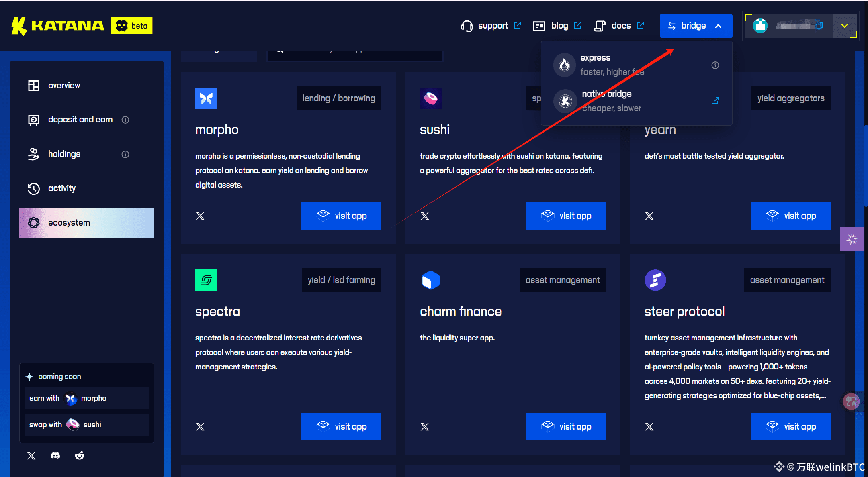Click info icon beside deposit and earn

tap(125, 120)
